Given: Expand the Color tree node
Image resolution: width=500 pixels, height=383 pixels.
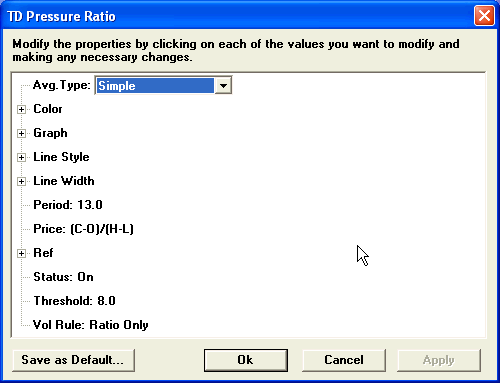Looking at the screenshot, I should click(21, 109).
